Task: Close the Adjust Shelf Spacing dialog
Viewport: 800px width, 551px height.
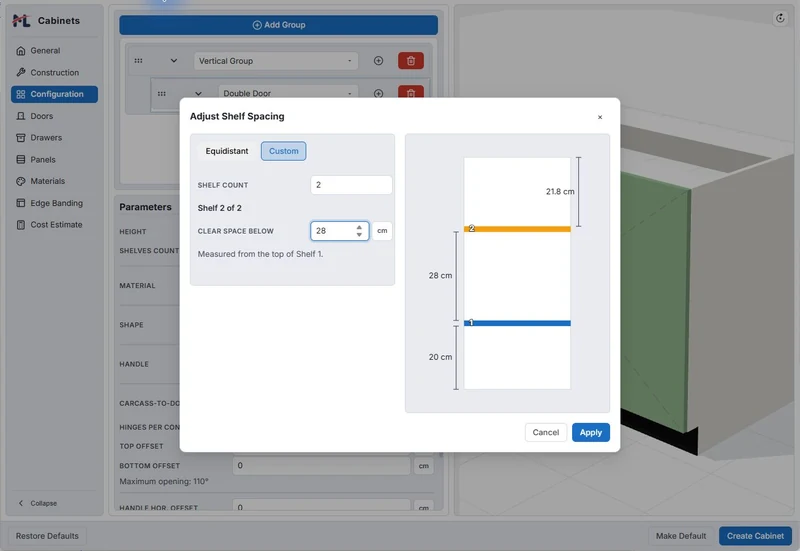Action: 600,117
